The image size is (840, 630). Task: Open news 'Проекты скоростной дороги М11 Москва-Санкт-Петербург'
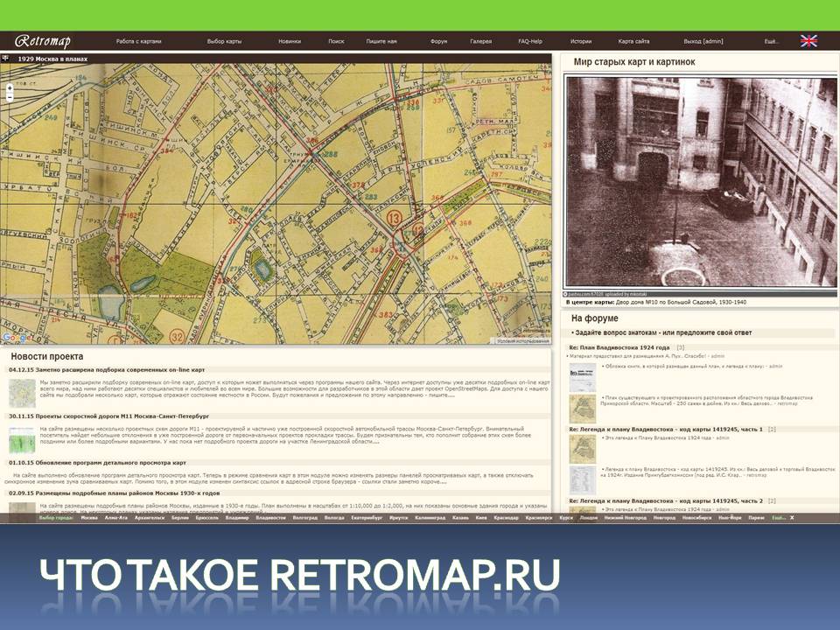click(122, 416)
